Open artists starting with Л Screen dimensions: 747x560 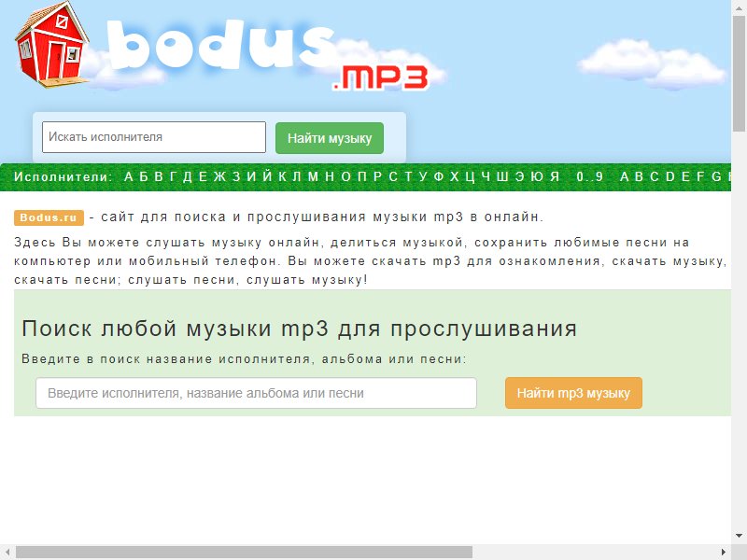[x=297, y=176]
